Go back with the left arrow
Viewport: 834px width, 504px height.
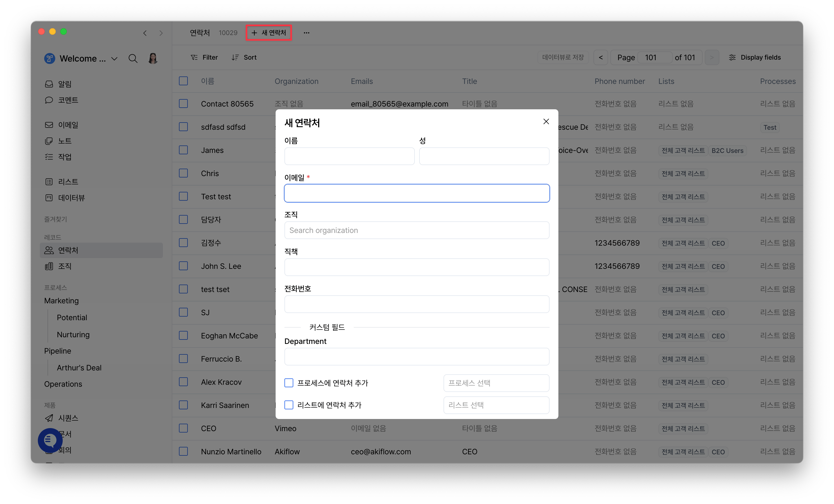click(145, 33)
